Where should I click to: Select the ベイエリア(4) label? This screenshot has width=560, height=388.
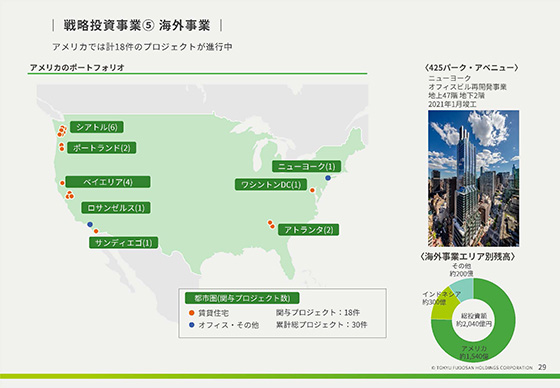pos(108,182)
